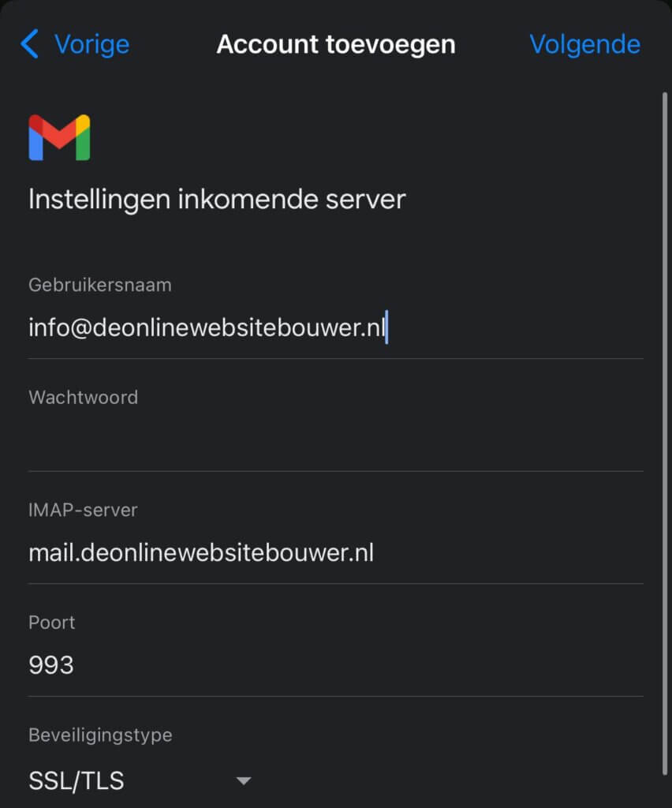This screenshot has width=672, height=808.
Task: Focus the mail.deonlinewebsitebouwer.nl IMAP server field
Action: click(336, 553)
